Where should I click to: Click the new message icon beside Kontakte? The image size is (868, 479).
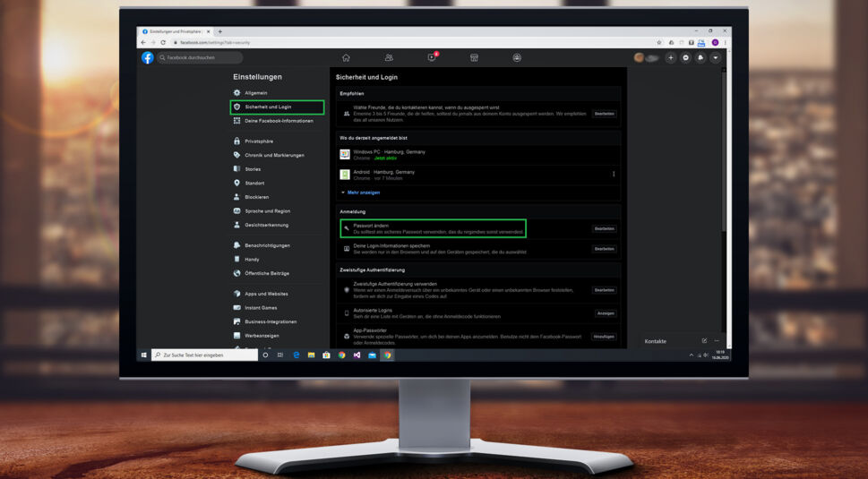[704, 341]
